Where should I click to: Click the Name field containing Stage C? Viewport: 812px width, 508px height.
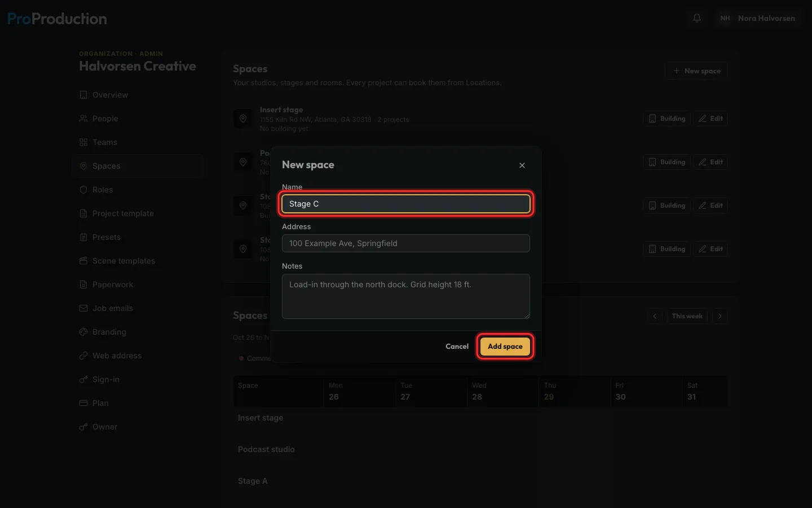406,204
